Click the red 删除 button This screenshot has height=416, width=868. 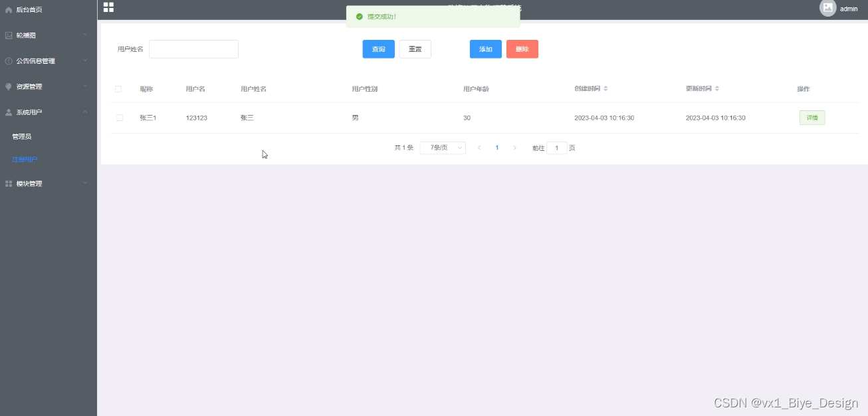[522, 49]
